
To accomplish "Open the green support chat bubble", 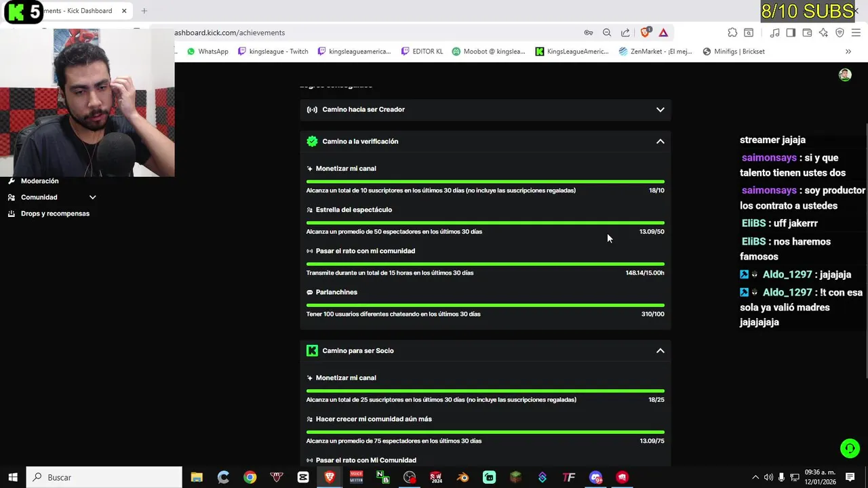I will [850, 449].
